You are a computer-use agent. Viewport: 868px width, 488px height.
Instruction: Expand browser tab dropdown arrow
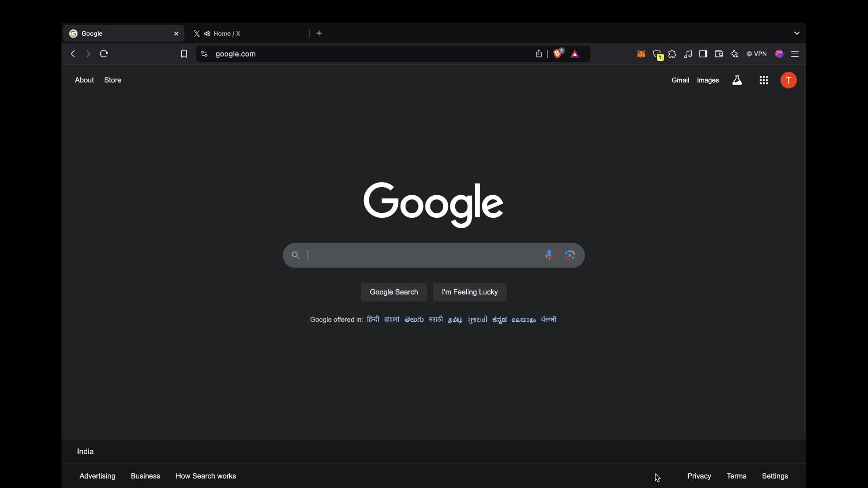[797, 33]
